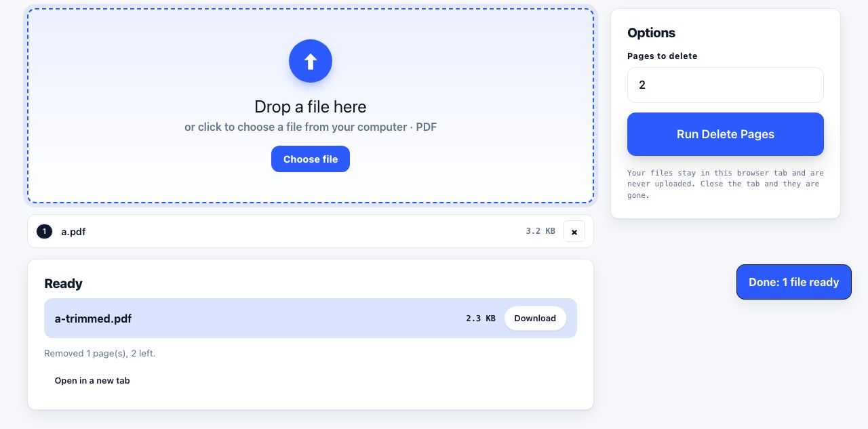Click the 3.2 KB file size
The width and height of the screenshot is (868, 429).
(x=540, y=231)
